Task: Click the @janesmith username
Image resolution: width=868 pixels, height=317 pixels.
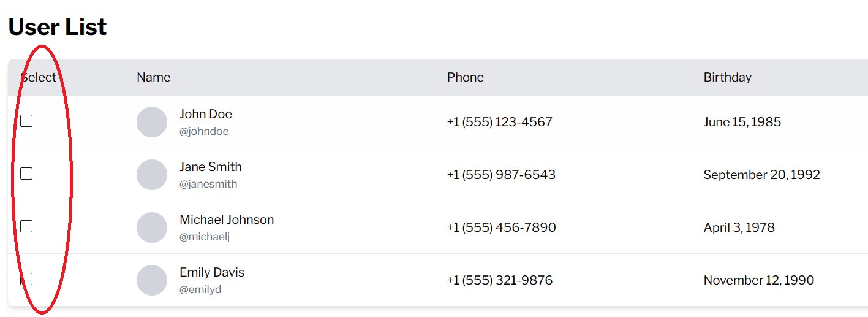Action: pyautogui.click(x=208, y=184)
